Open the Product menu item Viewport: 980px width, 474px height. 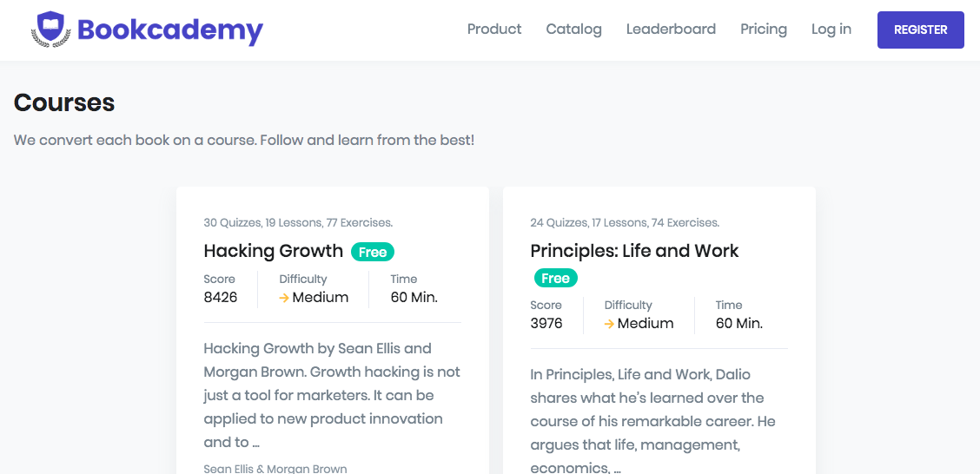(494, 30)
